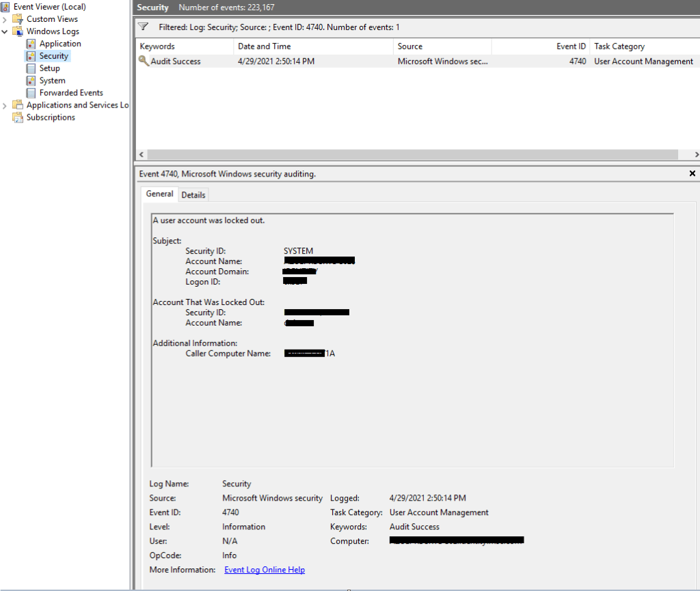Collapse the Windows Logs node
700x591 pixels.
tap(5, 31)
